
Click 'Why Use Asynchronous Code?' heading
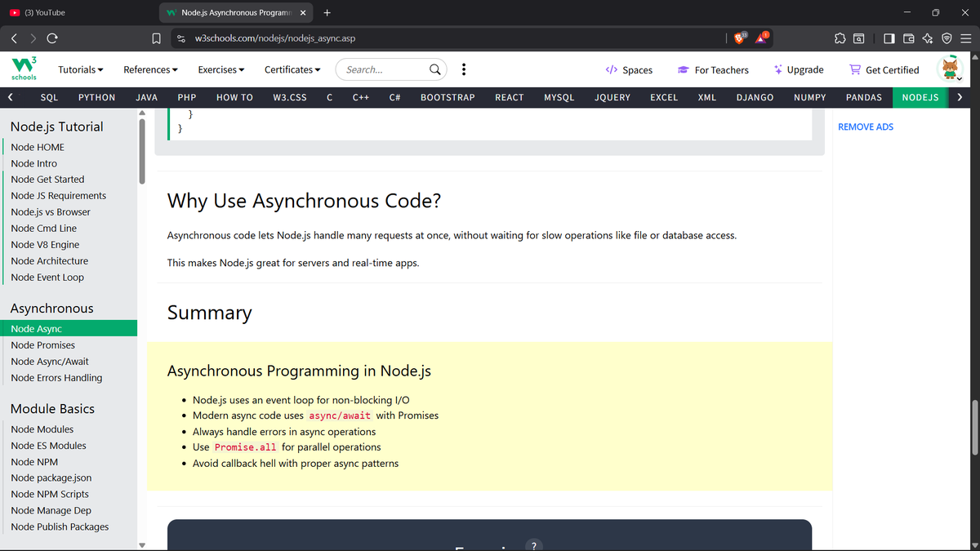tap(304, 201)
